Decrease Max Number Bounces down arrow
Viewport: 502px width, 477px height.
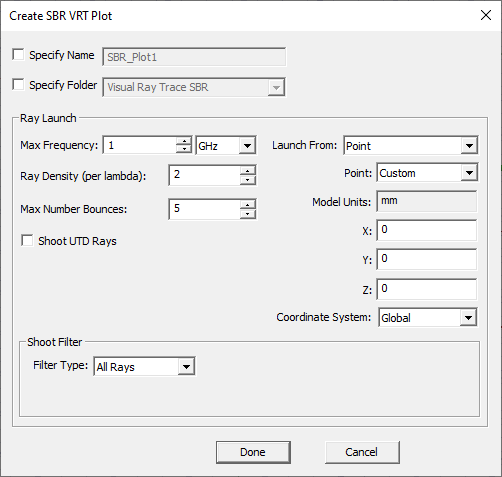(248, 214)
